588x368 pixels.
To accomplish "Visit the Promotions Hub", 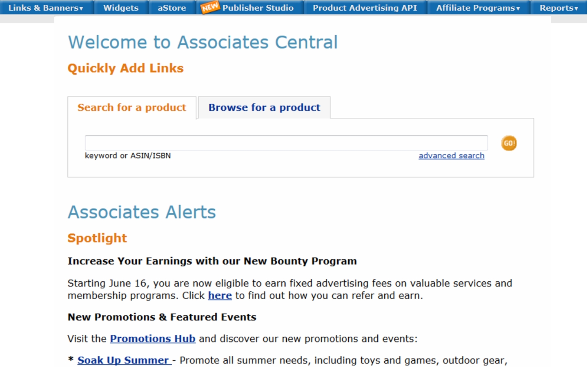I will 152,339.
